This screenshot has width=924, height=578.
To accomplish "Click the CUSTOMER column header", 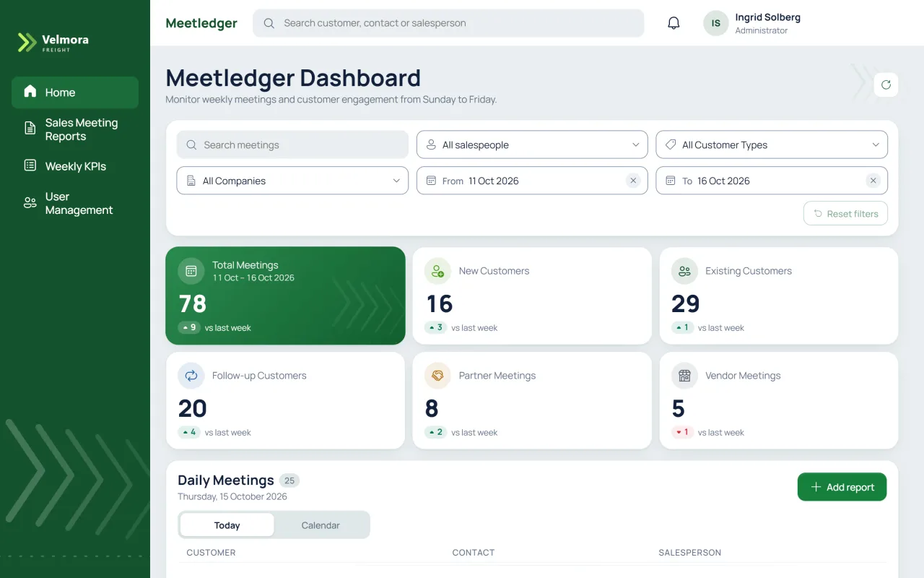I will pyautogui.click(x=211, y=553).
